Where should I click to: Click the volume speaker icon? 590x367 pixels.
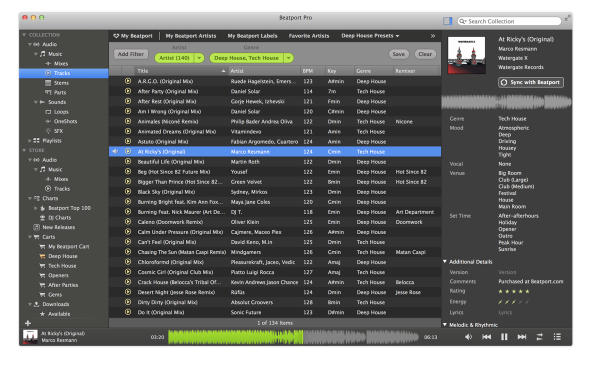[x=468, y=337]
